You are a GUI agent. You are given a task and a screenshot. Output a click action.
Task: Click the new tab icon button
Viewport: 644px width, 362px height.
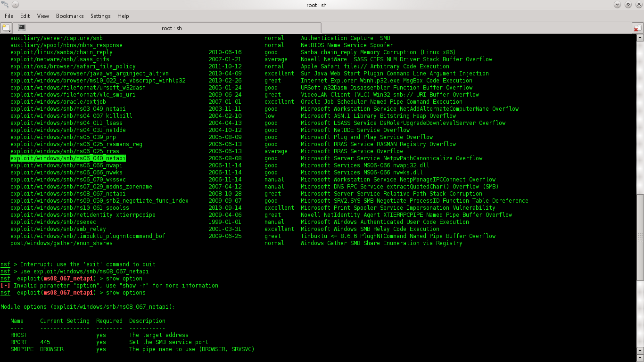tap(6, 28)
